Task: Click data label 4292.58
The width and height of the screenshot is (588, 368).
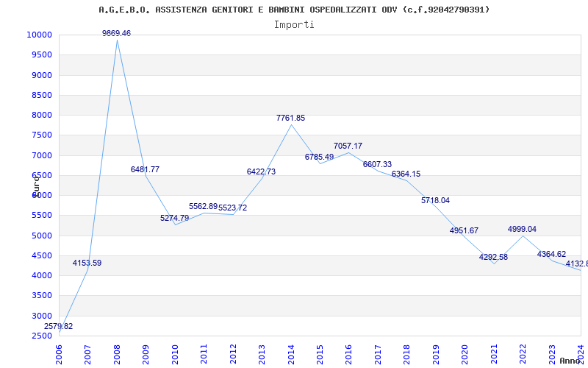Action: tap(493, 257)
